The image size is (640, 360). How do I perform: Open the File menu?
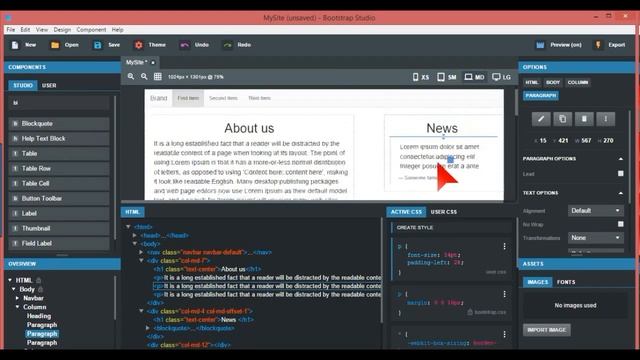[11, 30]
